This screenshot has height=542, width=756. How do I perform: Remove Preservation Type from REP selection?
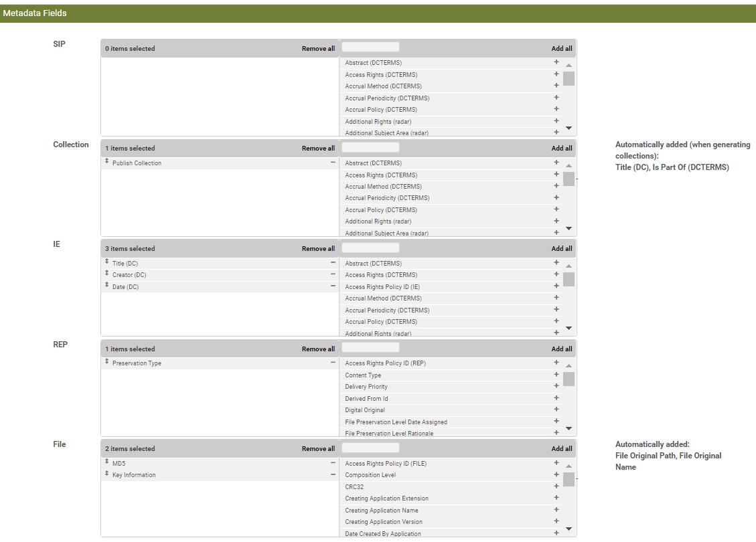point(333,363)
